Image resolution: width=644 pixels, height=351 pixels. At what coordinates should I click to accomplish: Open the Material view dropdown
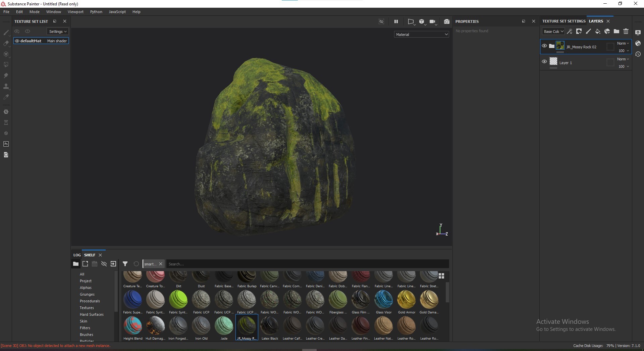point(421,34)
